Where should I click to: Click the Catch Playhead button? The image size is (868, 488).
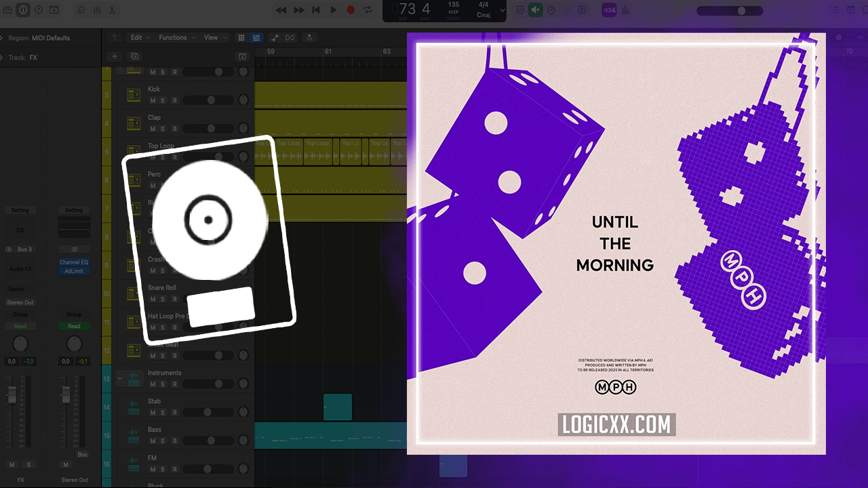pos(309,38)
